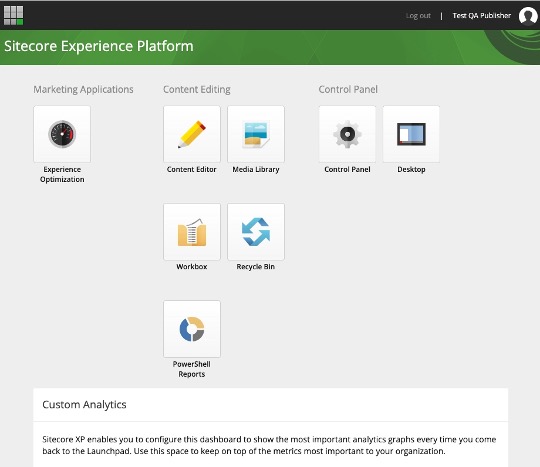
Task: Click the Content Editor label text
Action: tap(191, 169)
